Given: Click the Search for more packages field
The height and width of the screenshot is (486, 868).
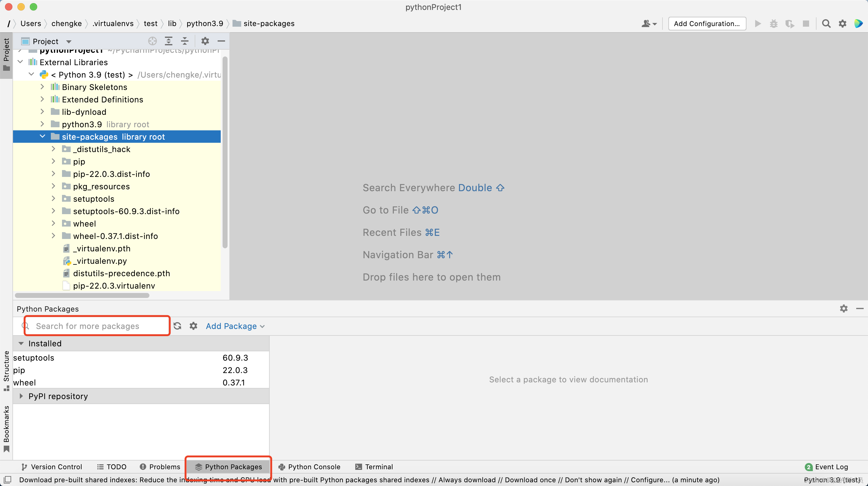Looking at the screenshot, I should [98, 326].
